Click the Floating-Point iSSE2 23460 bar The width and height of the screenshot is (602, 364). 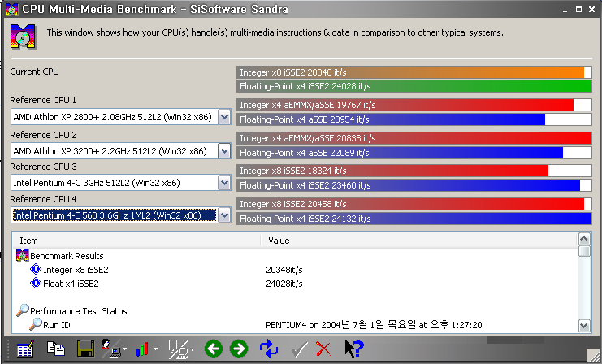(414, 185)
